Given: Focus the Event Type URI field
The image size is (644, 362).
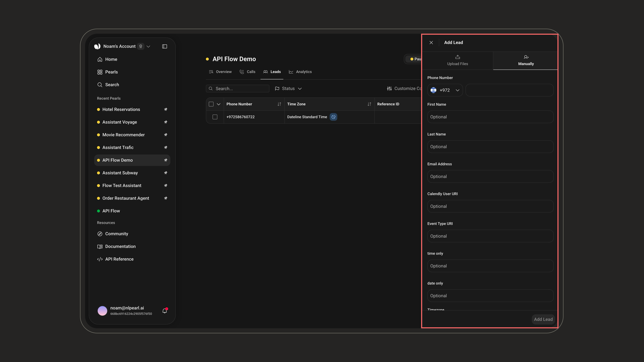Looking at the screenshot, I should click(x=491, y=236).
